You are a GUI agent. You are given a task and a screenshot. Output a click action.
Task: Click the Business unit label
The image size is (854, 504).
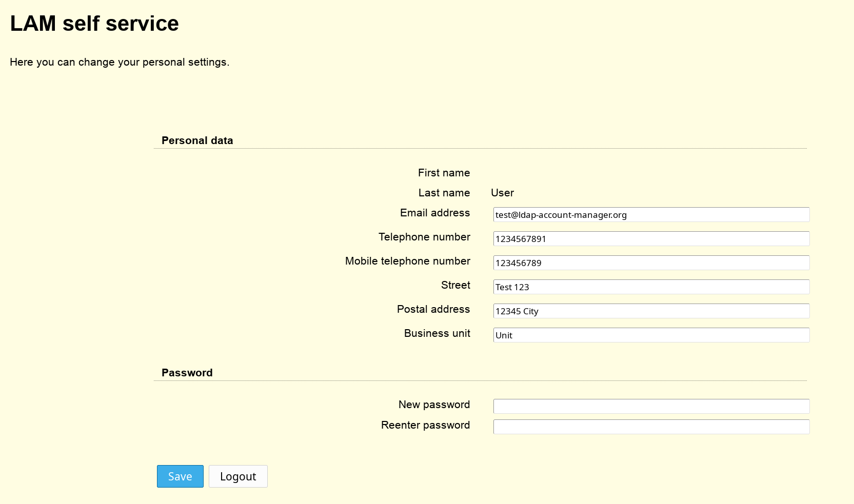(436, 333)
